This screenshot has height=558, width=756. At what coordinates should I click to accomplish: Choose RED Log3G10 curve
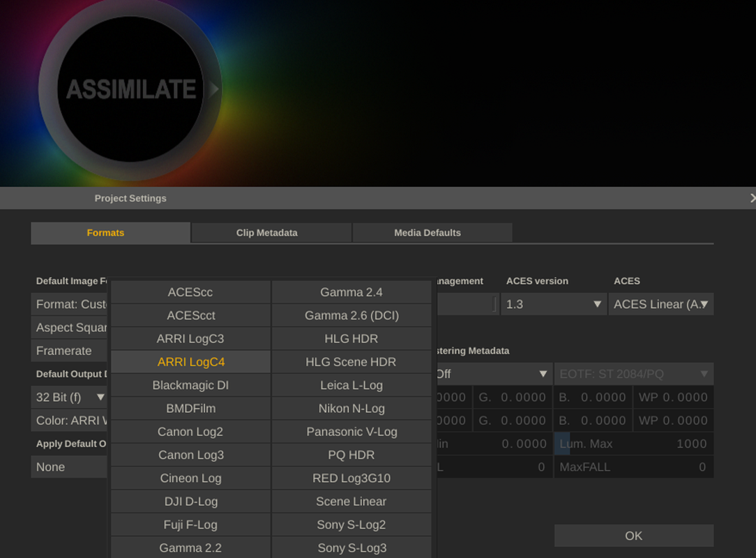351,478
